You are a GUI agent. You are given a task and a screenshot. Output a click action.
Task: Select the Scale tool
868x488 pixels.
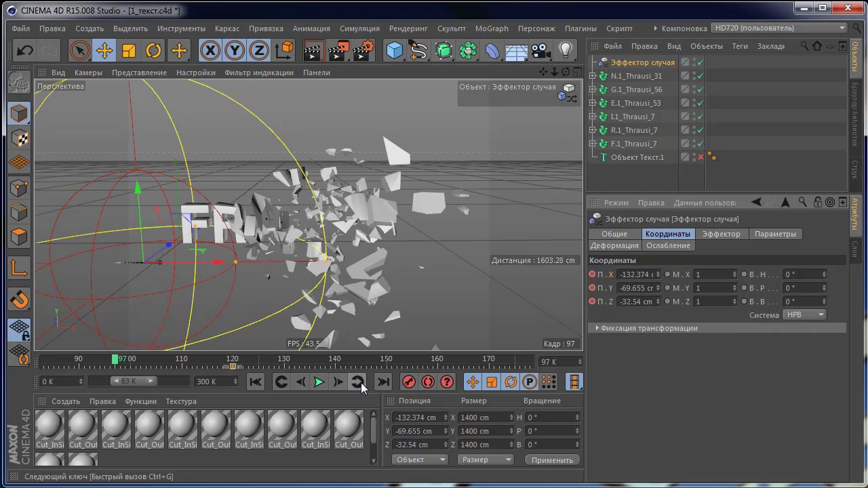(129, 51)
